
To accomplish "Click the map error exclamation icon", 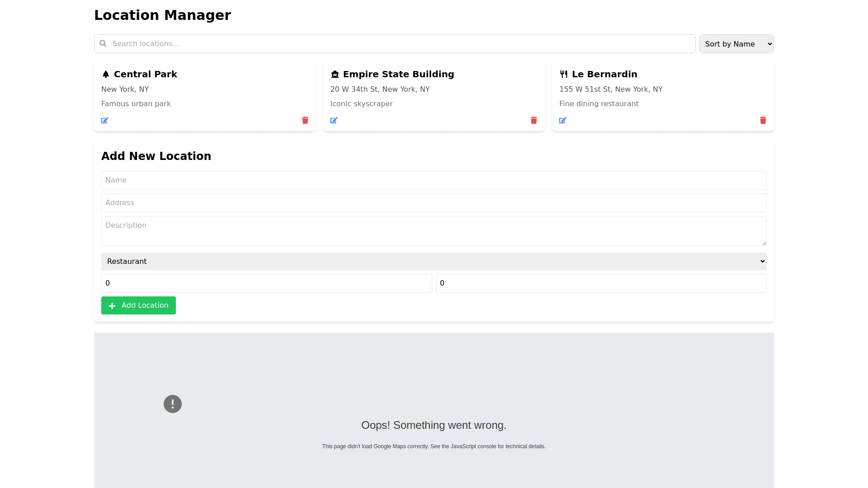I will (x=173, y=404).
